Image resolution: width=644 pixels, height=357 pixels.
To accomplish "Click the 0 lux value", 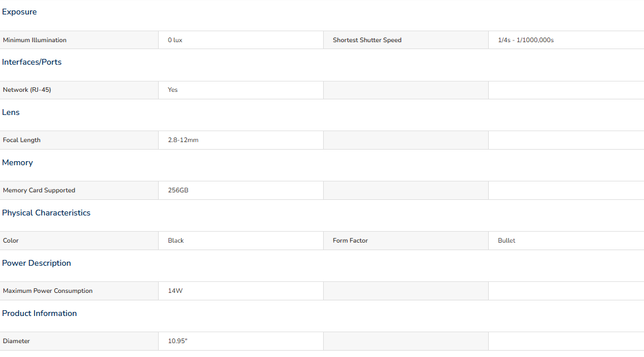I will [175, 40].
